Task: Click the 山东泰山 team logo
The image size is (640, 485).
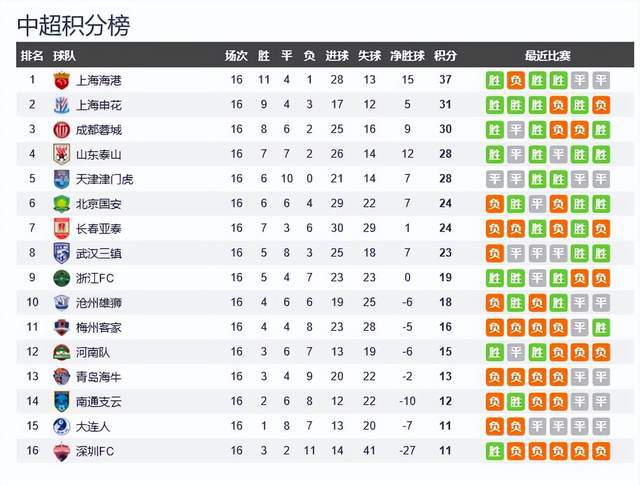Action: (x=62, y=154)
